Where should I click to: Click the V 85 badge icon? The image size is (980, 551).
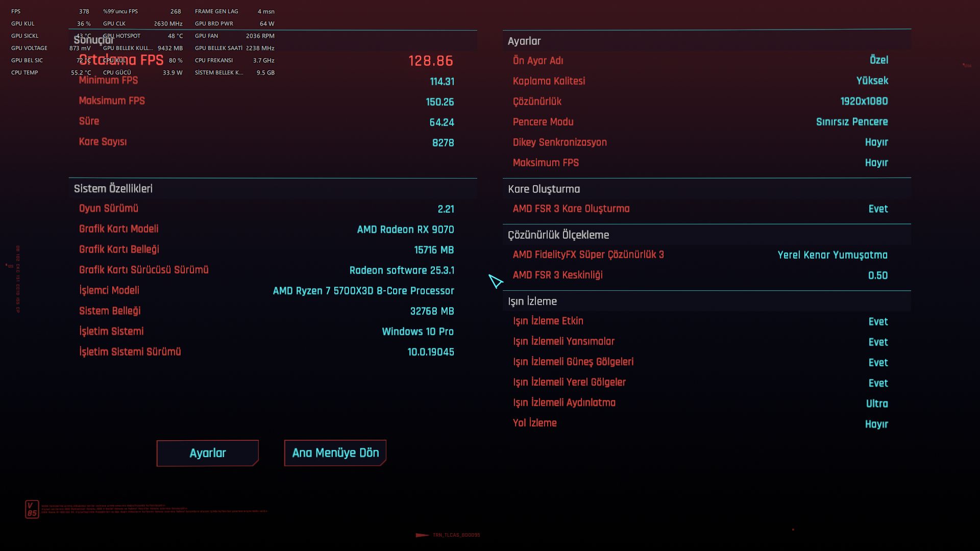[x=32, y=509]
